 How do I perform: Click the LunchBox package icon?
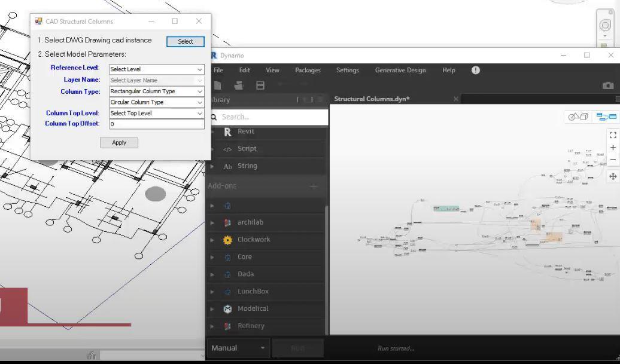228,292
